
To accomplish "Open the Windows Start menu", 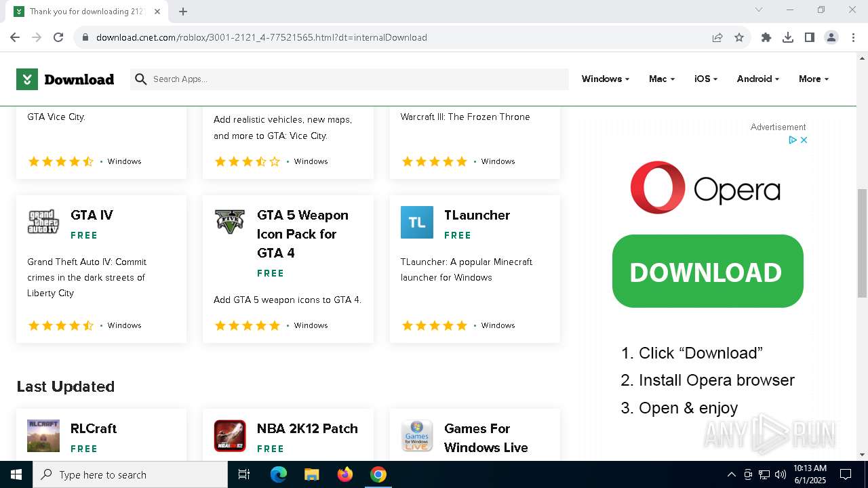I will point(16,474).
